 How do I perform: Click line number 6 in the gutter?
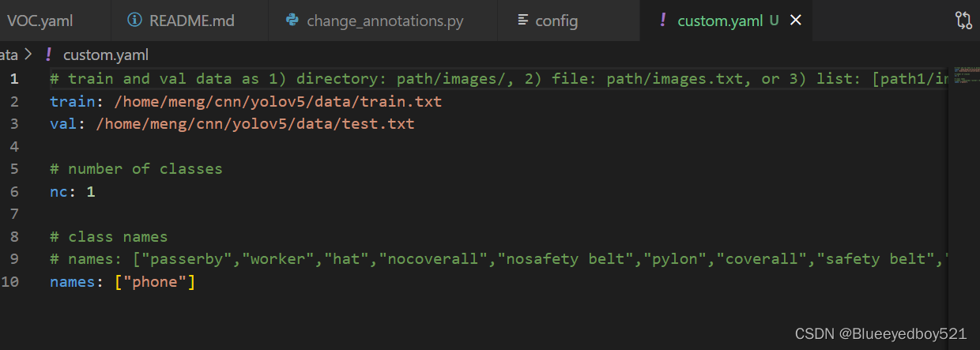14,191
